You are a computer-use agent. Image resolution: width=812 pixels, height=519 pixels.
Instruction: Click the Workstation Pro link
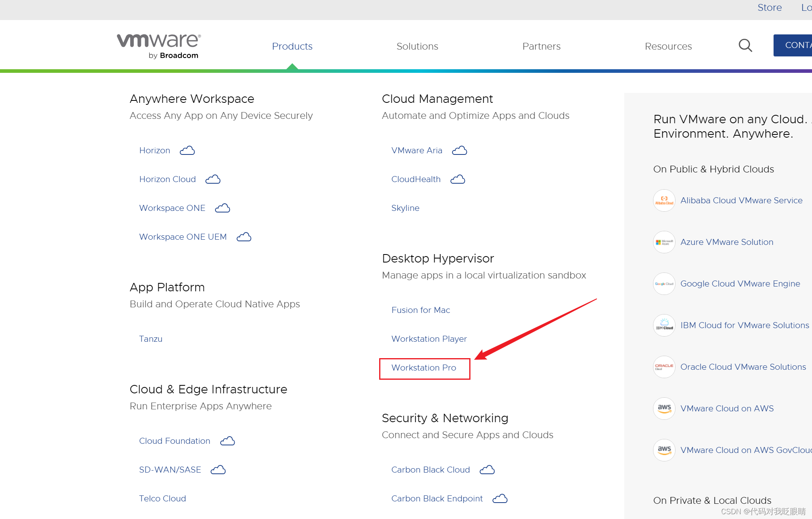pyautogui.click(x=424, y=367)
